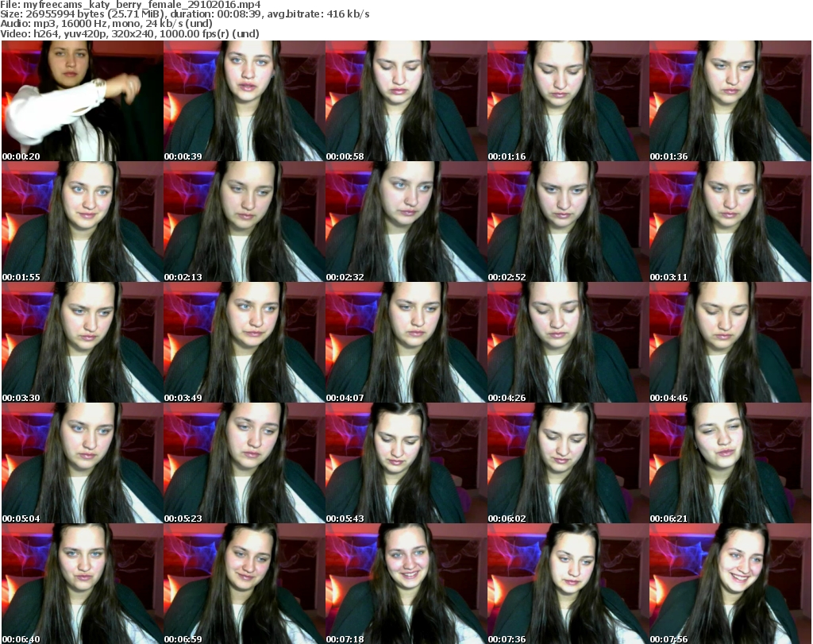Choose the preview frame marked 00:05:23
813x644 pixels.
245,463
